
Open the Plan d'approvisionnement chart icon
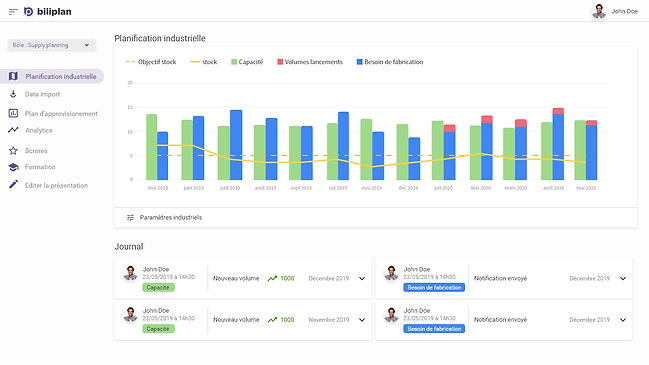[x=13, y=113]
